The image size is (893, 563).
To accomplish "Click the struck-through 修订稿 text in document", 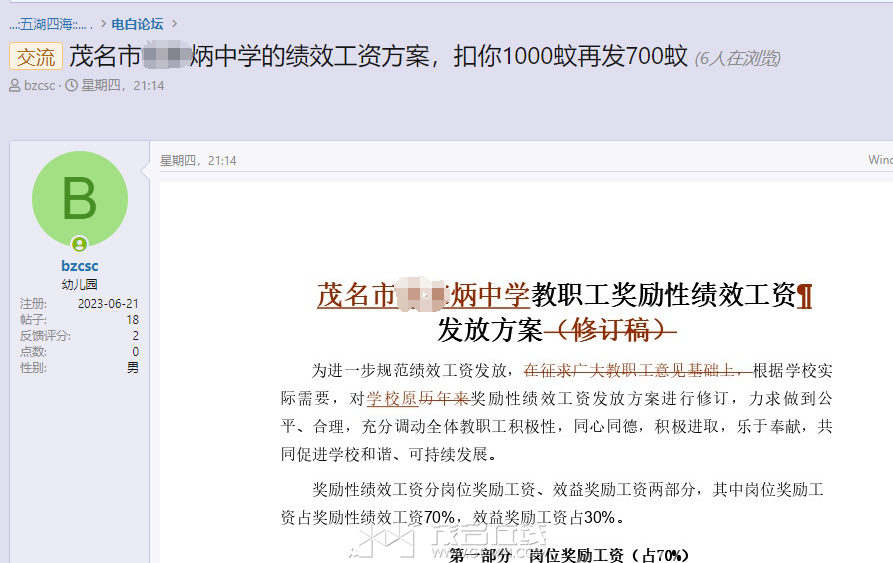I will tap(611, 330).
